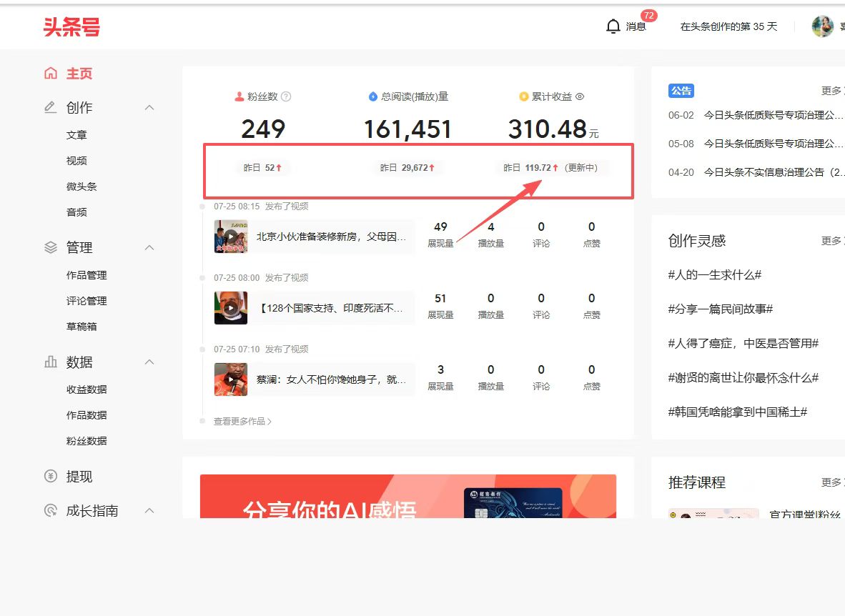
Task: Click 消息 in the header
Action: tap(636, 26)
